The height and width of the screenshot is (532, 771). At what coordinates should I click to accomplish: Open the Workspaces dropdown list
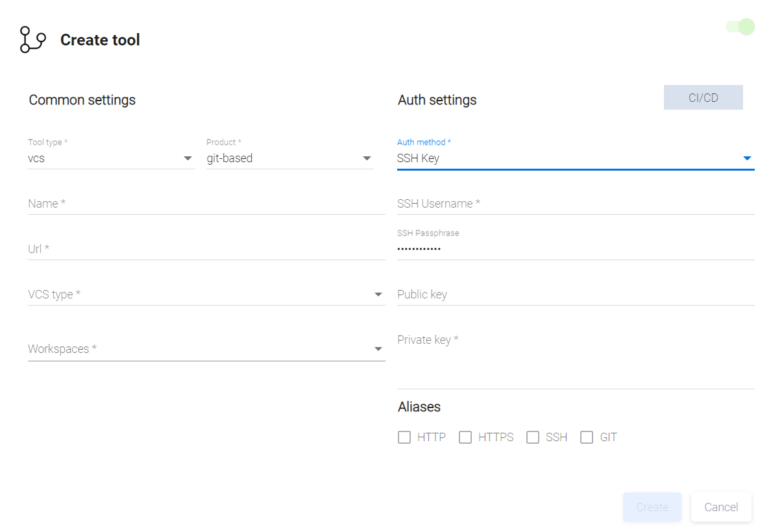point(206,349)
